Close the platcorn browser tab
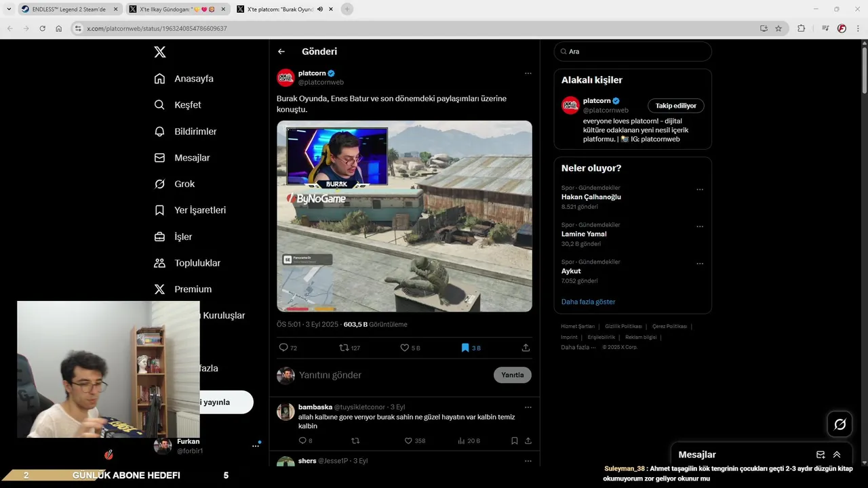The image size is (868, 488). pos(330,9)
